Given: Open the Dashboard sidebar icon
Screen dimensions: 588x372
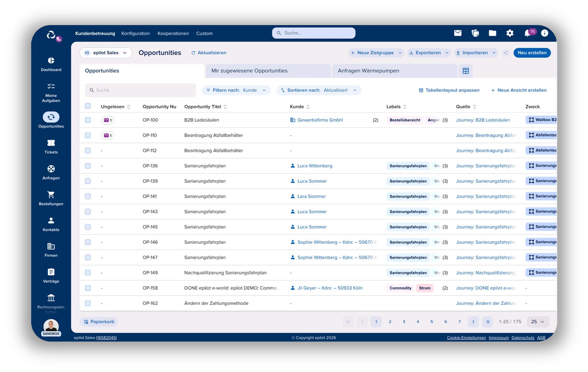Looking at the screenshot, I should [51, 61].
